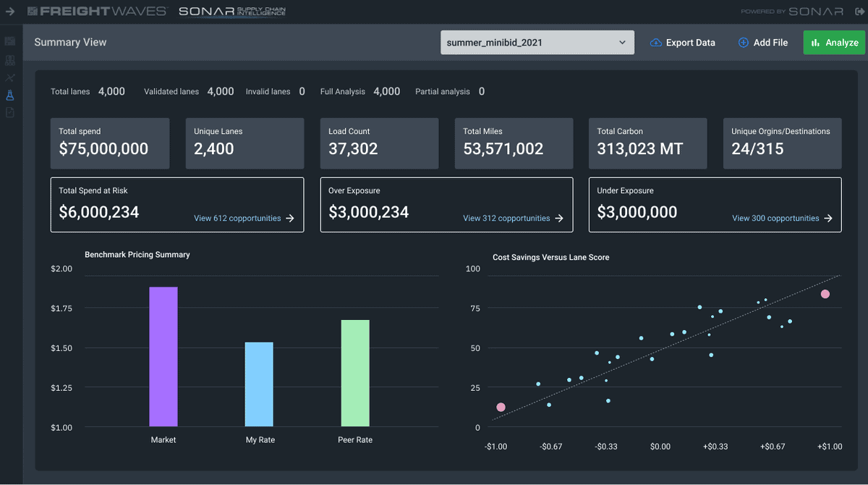Click the Partial analysis label

(443, 92)
